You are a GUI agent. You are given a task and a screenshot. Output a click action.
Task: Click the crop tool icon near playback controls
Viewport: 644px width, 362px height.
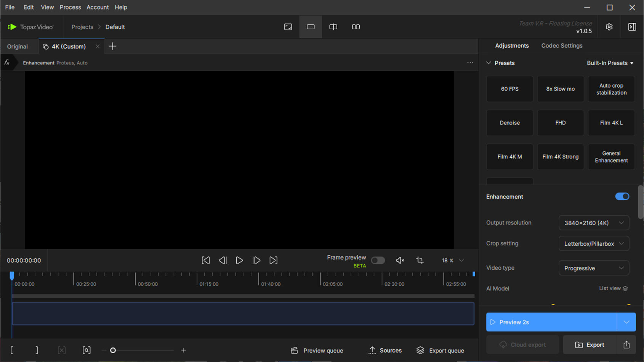(420, 260)
